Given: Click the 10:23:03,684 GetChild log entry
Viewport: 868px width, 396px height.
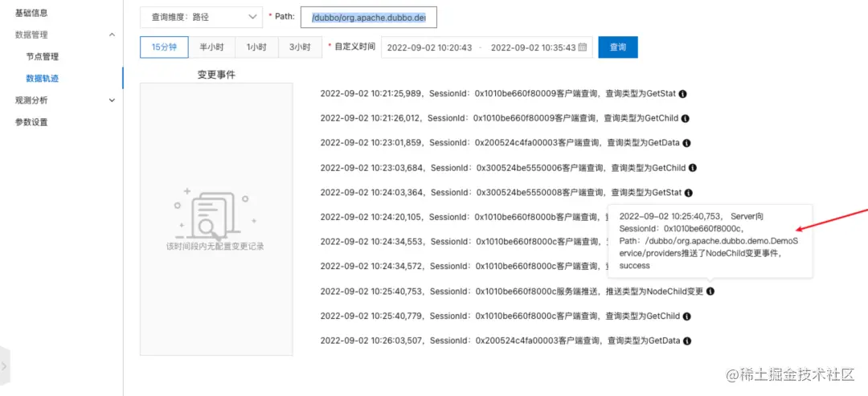Looking at the screenshot, I should point(503,168).
